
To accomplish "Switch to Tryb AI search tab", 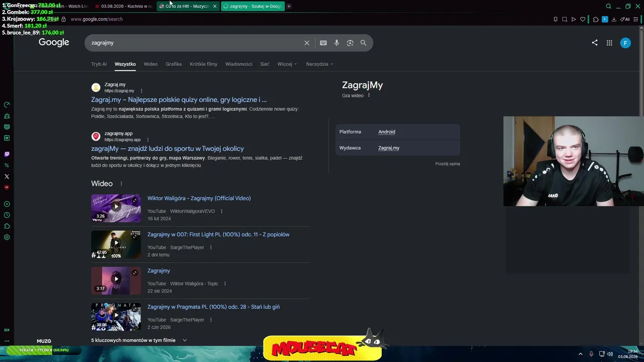I will (x=99, y=64).
